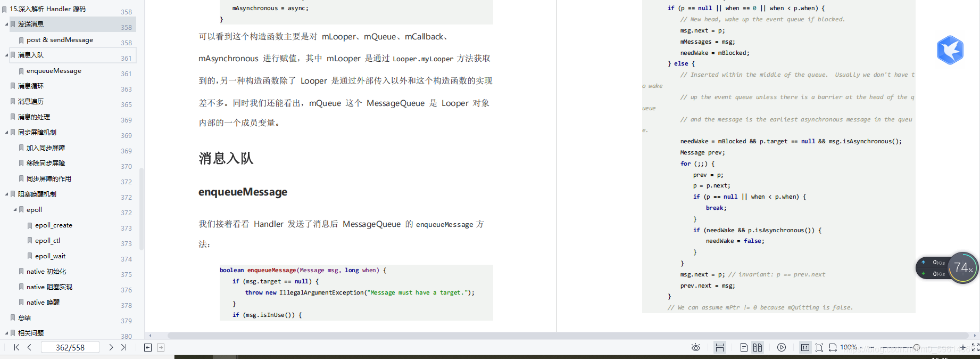
Task: Click the outline panel vertical scrollbar
Action: pyautogui.click(x=141, y=209)
